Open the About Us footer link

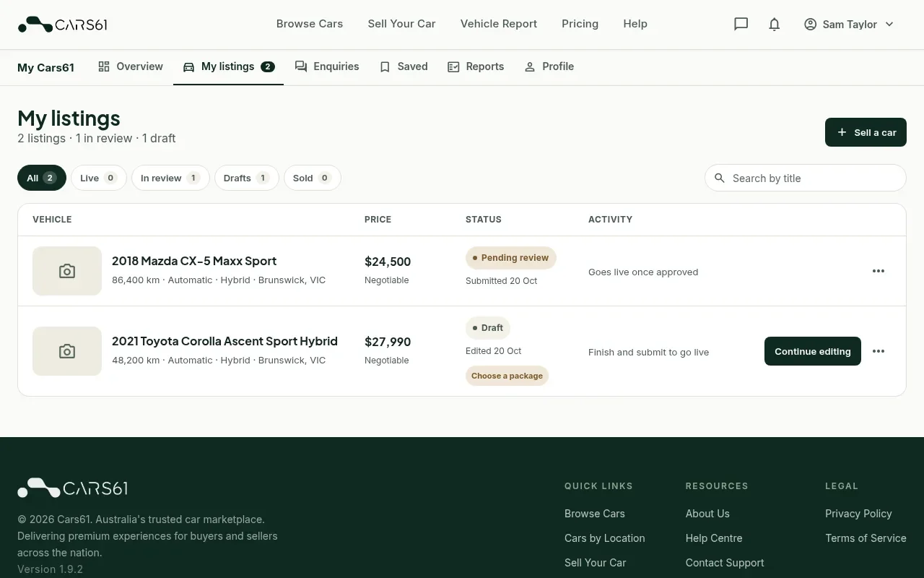tap(707, 514)
